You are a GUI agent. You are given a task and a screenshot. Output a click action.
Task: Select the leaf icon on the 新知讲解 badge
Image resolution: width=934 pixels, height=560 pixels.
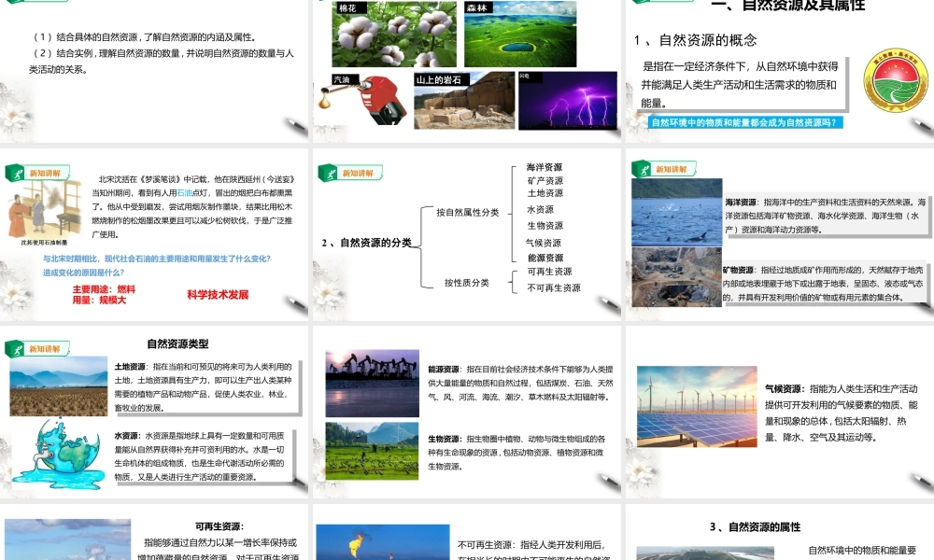point(330,173)
